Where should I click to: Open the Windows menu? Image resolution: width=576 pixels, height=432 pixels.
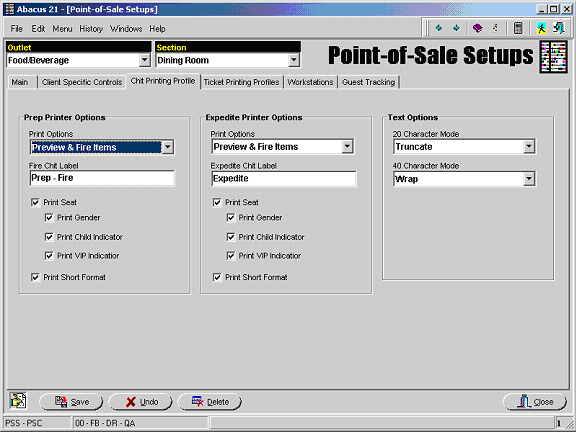click(126, 29)
